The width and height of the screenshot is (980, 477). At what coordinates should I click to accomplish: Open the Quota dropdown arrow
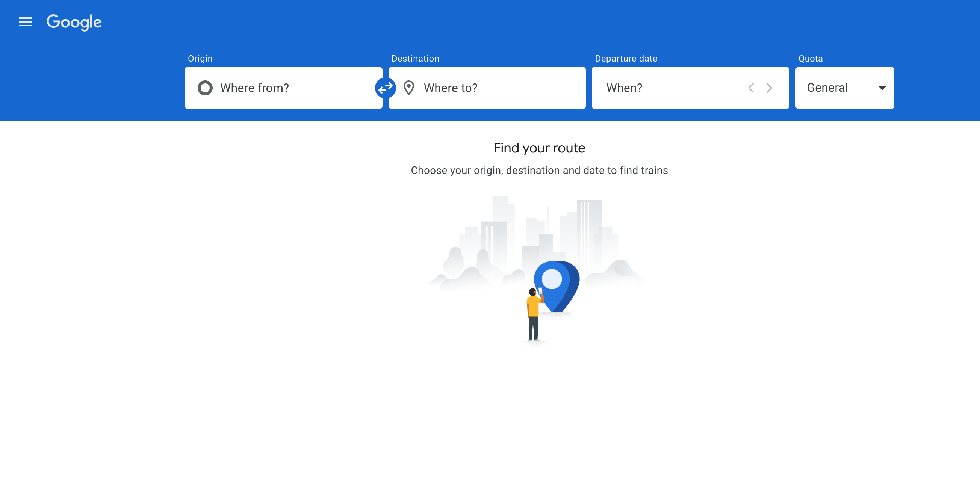coord(882,88)
